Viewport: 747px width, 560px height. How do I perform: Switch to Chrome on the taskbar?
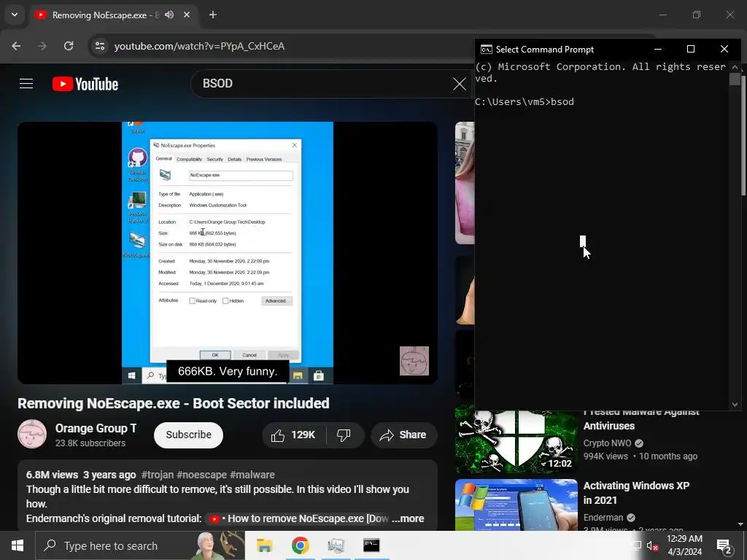click(300, 545)
